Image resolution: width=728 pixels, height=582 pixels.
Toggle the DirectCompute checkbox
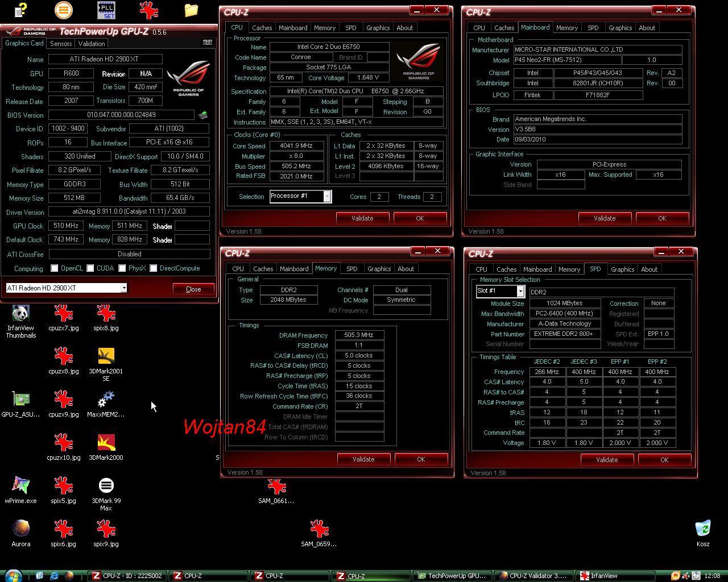click(154, 268)
